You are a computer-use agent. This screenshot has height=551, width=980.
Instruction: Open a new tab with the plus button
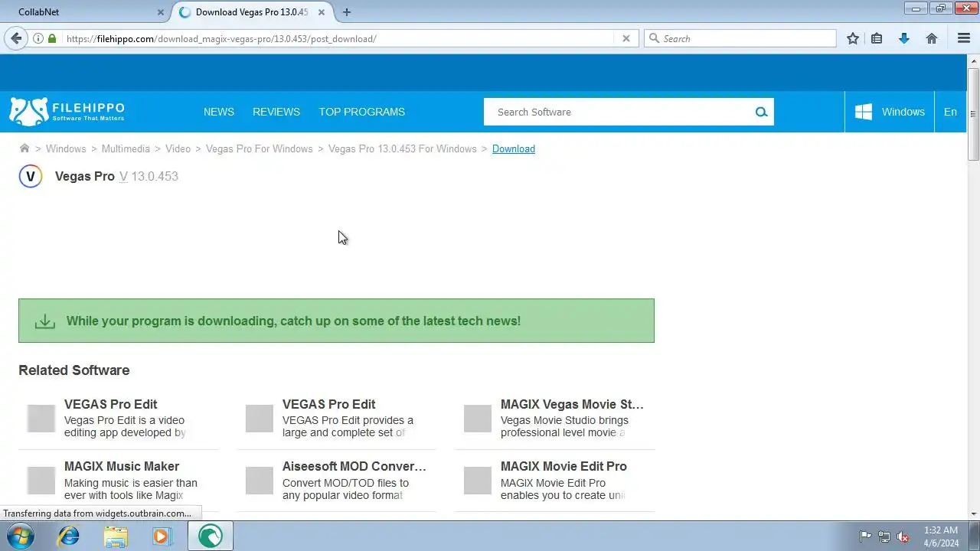coord(347,12)
